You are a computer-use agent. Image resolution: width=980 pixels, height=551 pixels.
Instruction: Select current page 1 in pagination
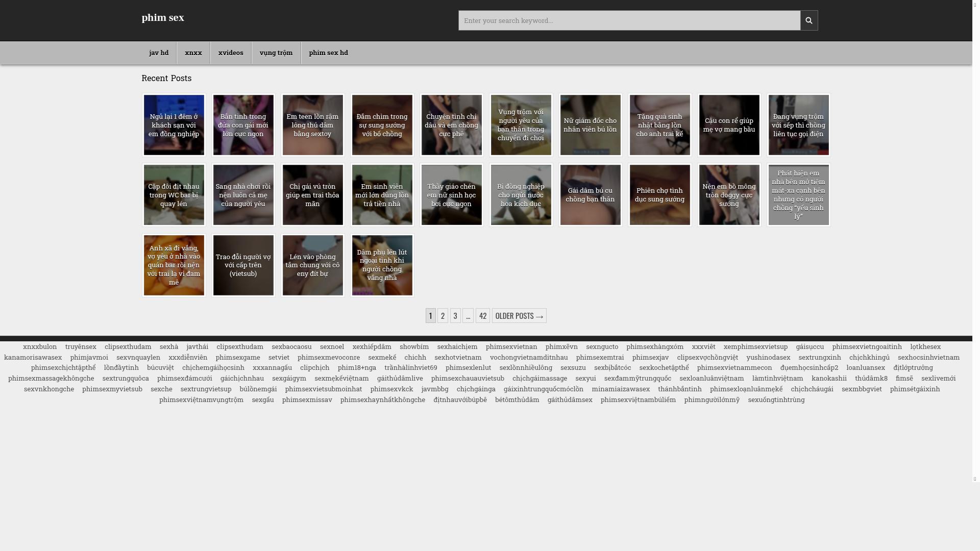pos(430,316)
